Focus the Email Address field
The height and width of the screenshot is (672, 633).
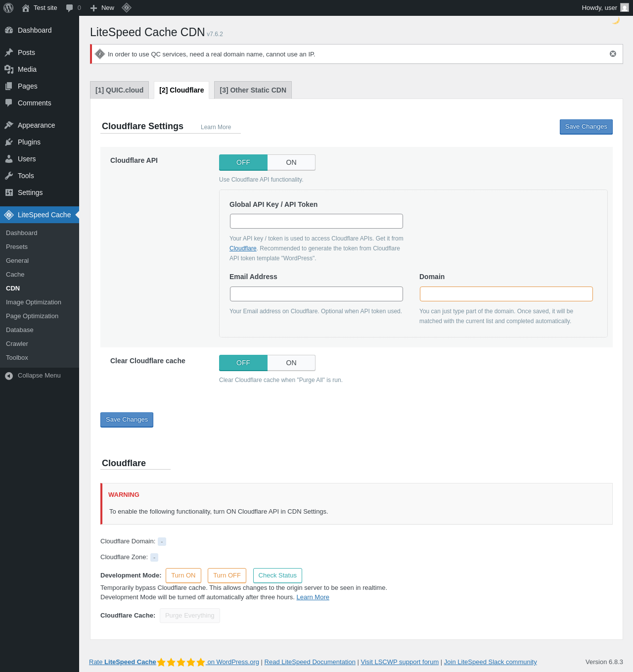[316, 294]
